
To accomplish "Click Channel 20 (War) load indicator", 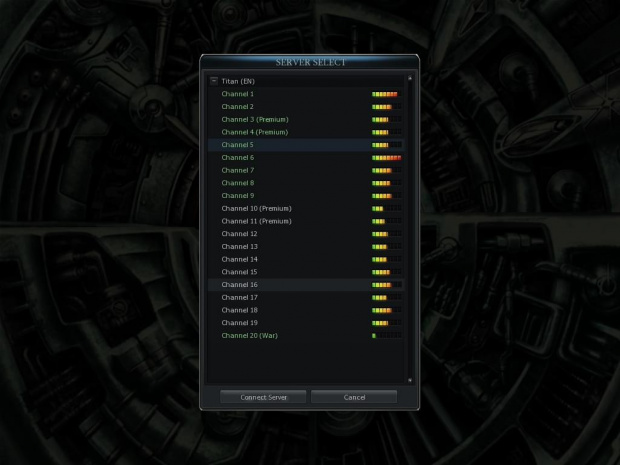I will (387, 336).
